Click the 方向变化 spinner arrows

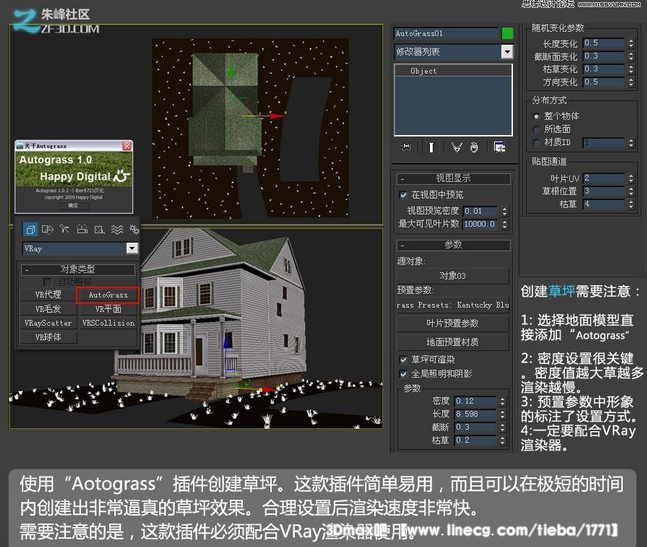(x=631, y=82)
